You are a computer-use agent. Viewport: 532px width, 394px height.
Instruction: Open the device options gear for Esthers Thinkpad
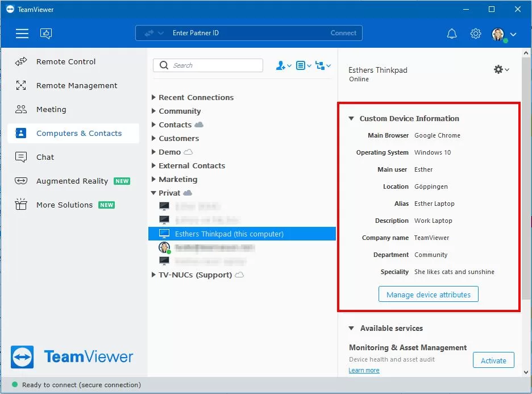(501, 69)
